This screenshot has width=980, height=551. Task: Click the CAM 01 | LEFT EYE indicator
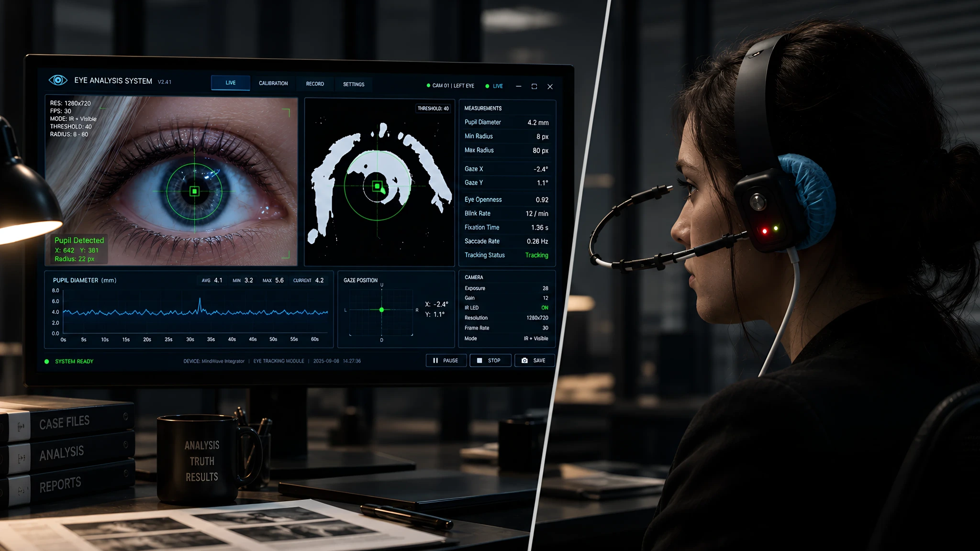[450, 86]
